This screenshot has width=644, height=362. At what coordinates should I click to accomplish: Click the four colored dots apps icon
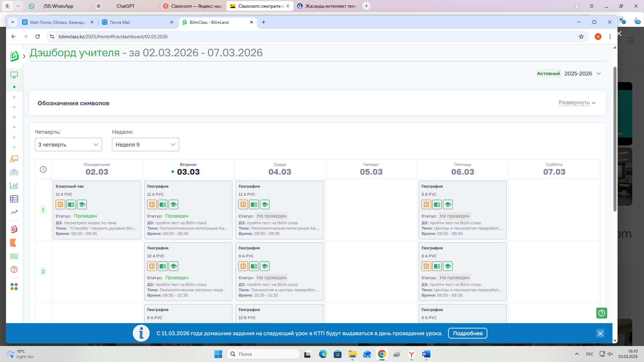click(14, 287)
